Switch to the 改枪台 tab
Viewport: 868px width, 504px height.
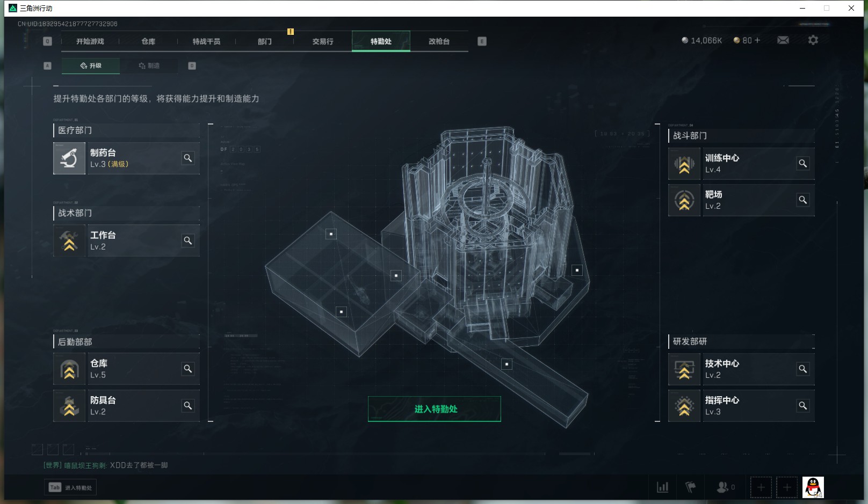tap(439, 41)
